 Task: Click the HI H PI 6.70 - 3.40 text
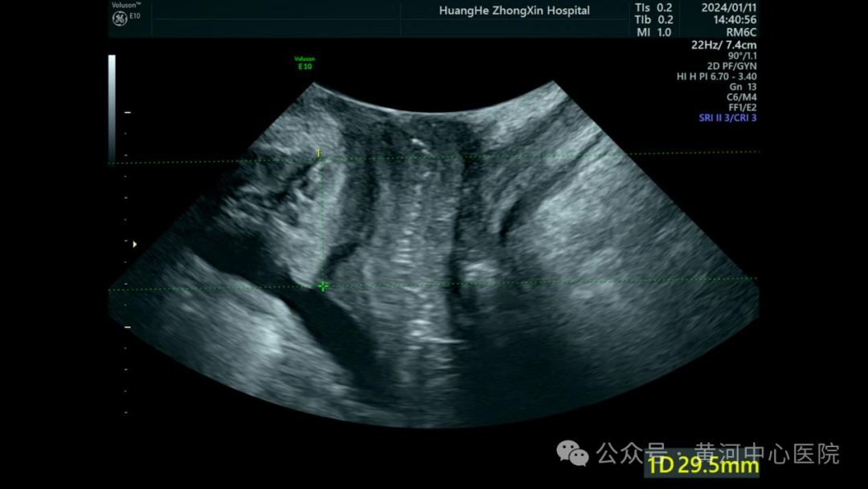pyautogui.click(x=716, y=76)
